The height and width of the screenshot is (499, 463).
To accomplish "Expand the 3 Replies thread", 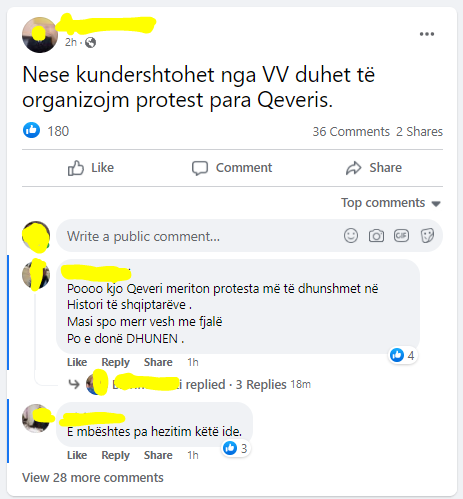I will click(x=261, y=385).
